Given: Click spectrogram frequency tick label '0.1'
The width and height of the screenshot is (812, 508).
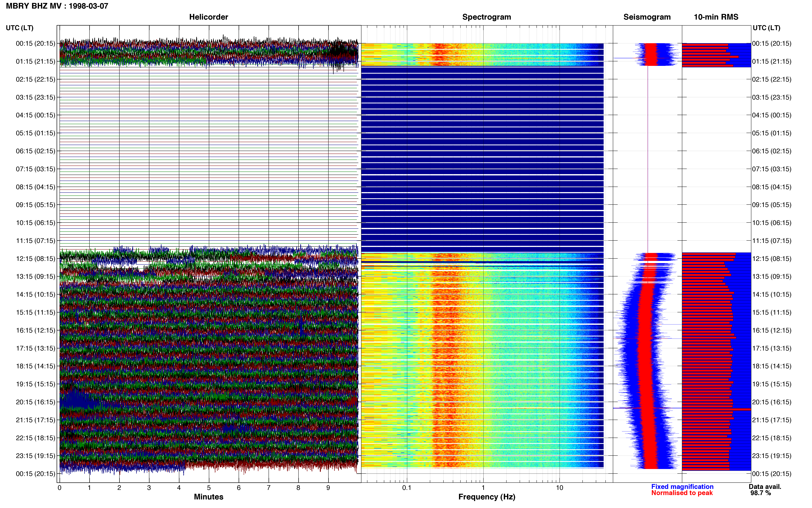Looking at the screenshot, I should tap(407, 488).
